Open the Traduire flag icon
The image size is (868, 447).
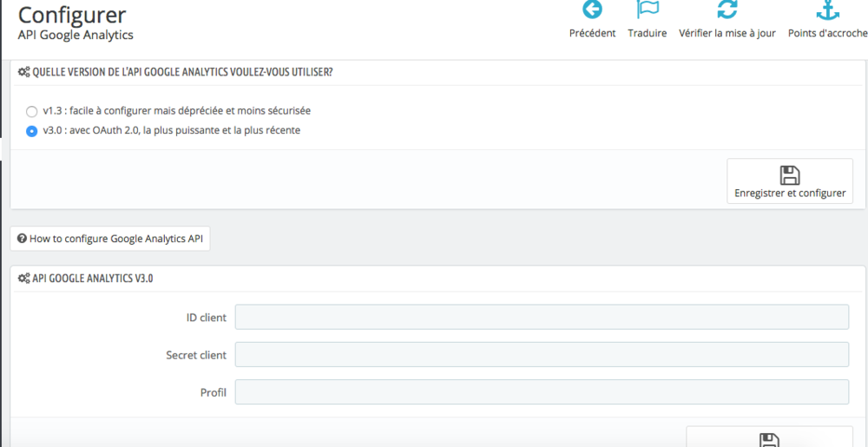tap(648, 9)
